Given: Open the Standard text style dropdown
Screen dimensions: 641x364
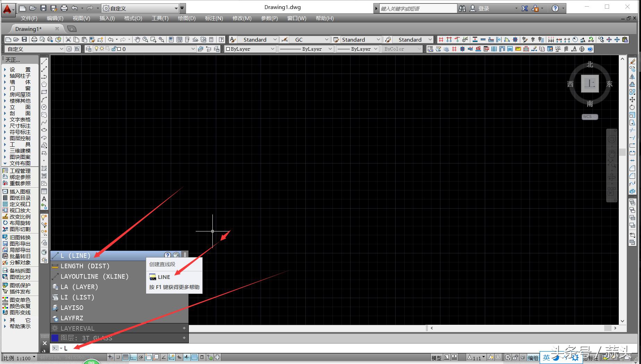Looking at the screenshot, I should [x=258, y=40].
